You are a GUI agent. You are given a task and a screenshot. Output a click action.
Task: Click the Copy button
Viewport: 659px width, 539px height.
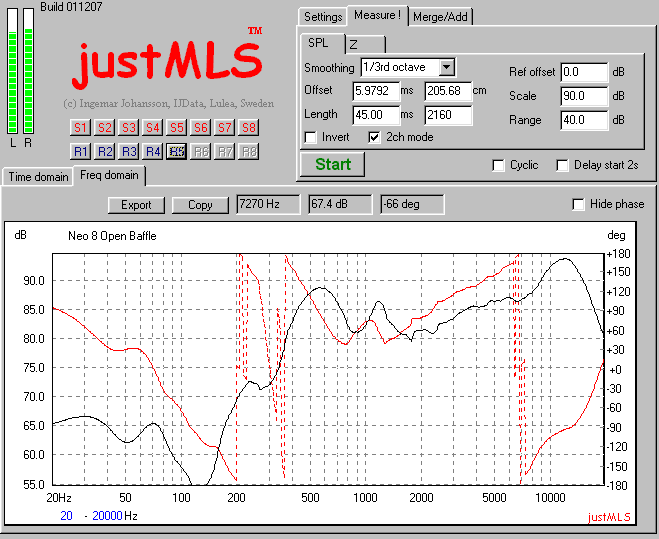point(200,205)
